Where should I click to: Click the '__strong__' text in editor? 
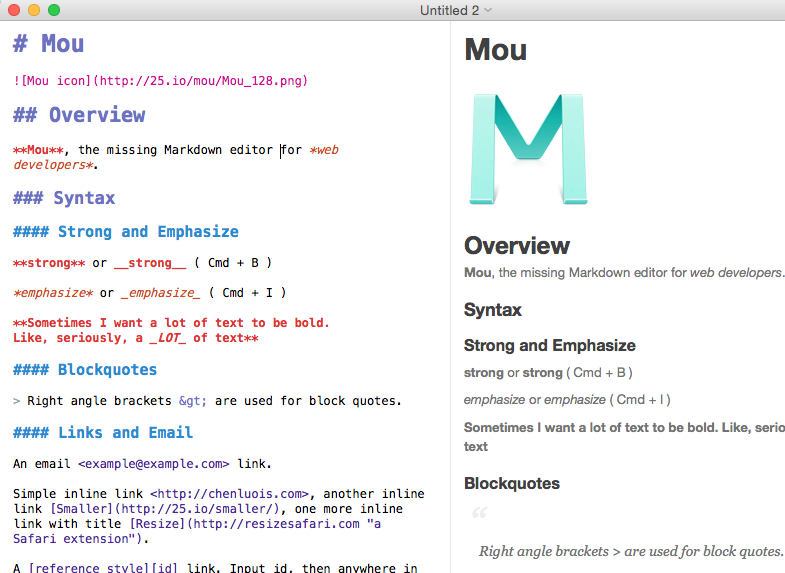pyautogui.click(x=150, y=263)
